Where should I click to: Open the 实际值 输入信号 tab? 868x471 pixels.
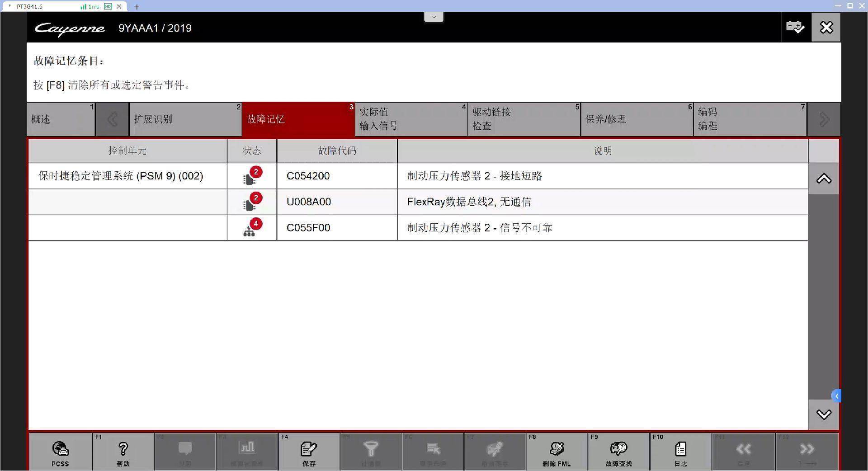(x=411, y=119)
